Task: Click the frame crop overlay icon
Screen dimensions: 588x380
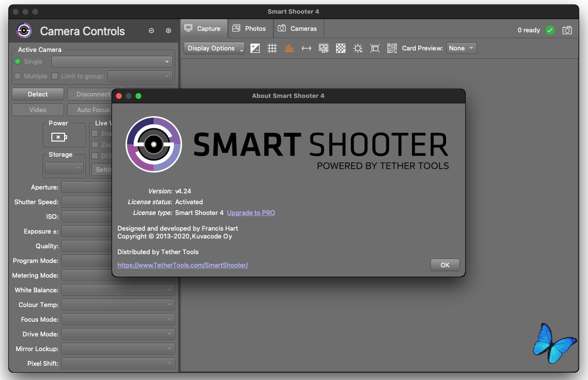Action: [375, 48]
